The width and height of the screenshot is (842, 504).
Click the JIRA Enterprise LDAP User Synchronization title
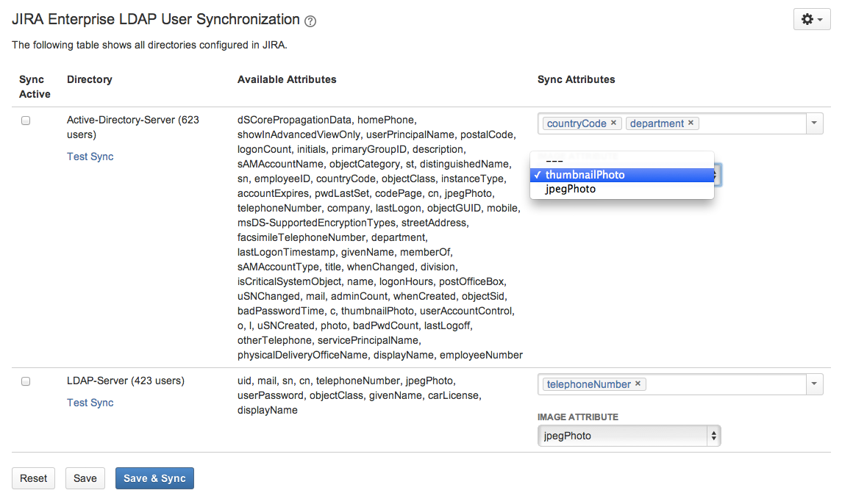(x=156, y=19)
